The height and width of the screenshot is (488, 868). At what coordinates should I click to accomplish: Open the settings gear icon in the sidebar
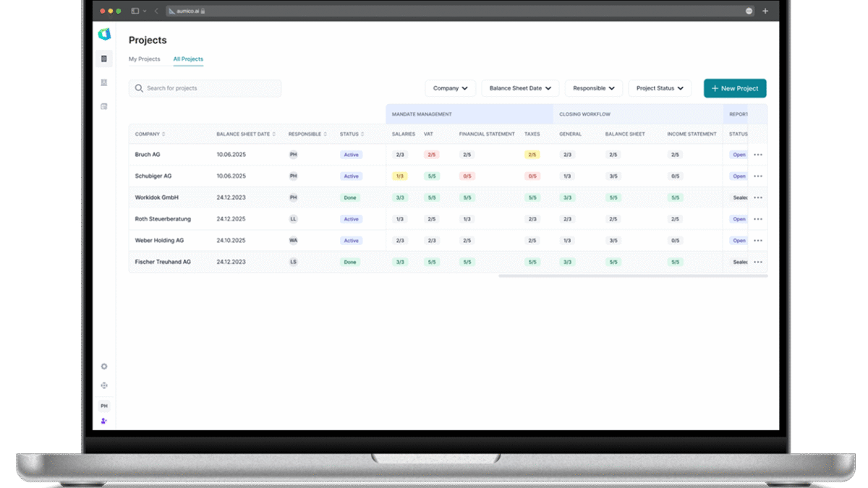[104, 367]
